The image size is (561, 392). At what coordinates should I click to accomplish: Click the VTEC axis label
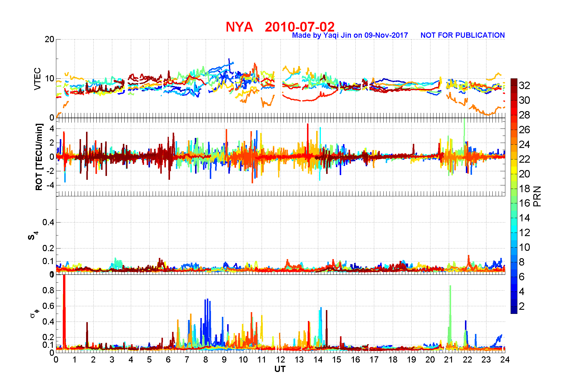pos(38,79)
